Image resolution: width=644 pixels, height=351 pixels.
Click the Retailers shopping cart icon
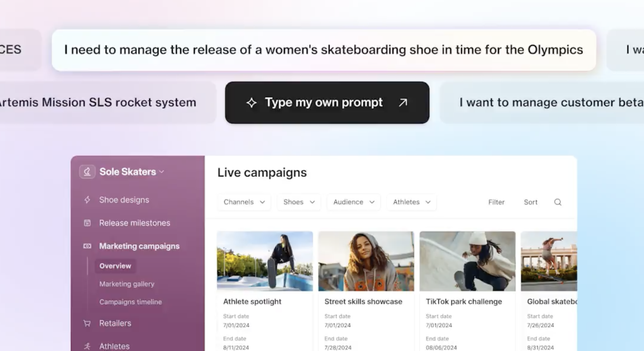tap(87, 323)
